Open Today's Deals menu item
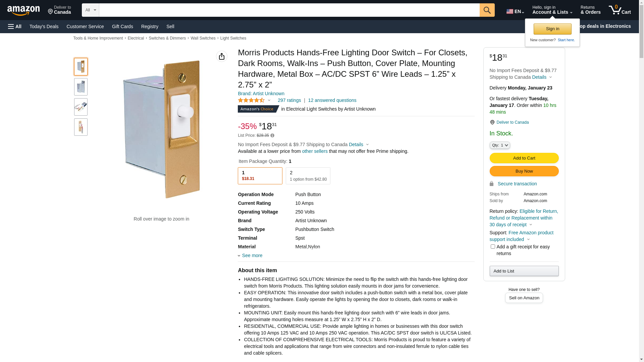Viewport: 644px width, 362px height. pyautogui.click(x=44, y=26)
